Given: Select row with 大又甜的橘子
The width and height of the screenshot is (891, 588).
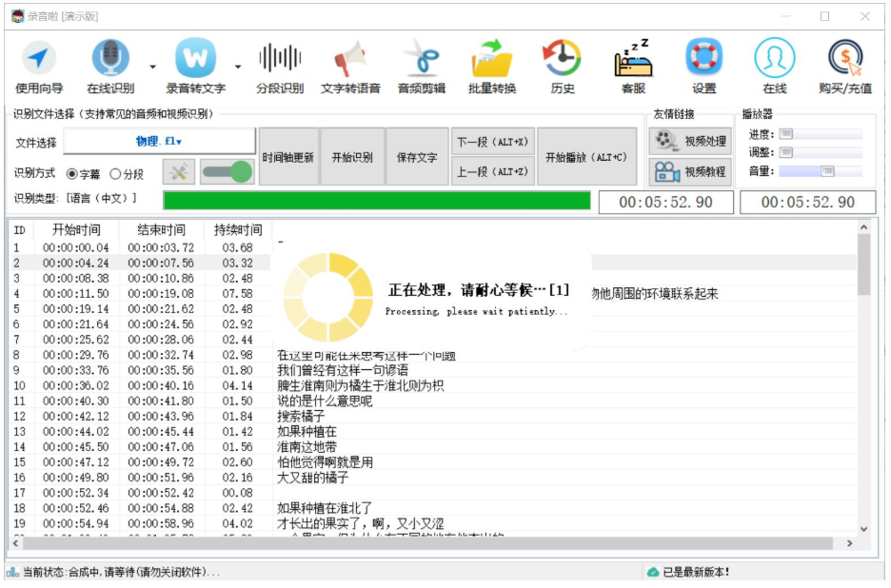Looking at the screenshot, I should click(433, 479).
